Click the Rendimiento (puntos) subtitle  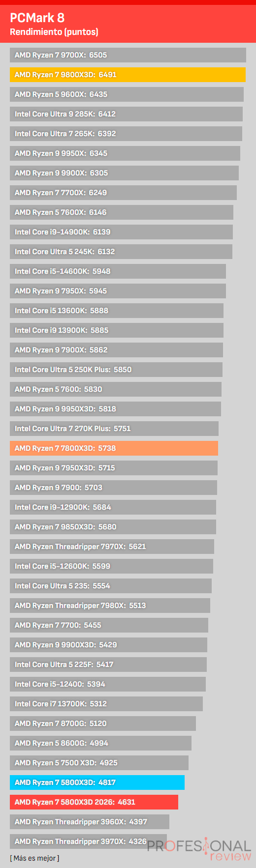click(x=54, y=32)
